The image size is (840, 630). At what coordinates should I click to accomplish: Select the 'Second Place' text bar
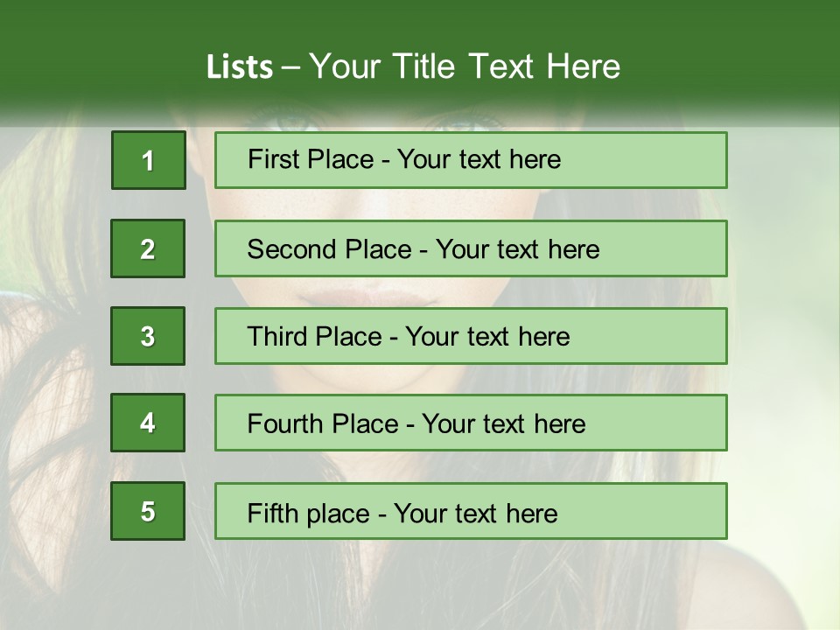(x=471, y=248)
